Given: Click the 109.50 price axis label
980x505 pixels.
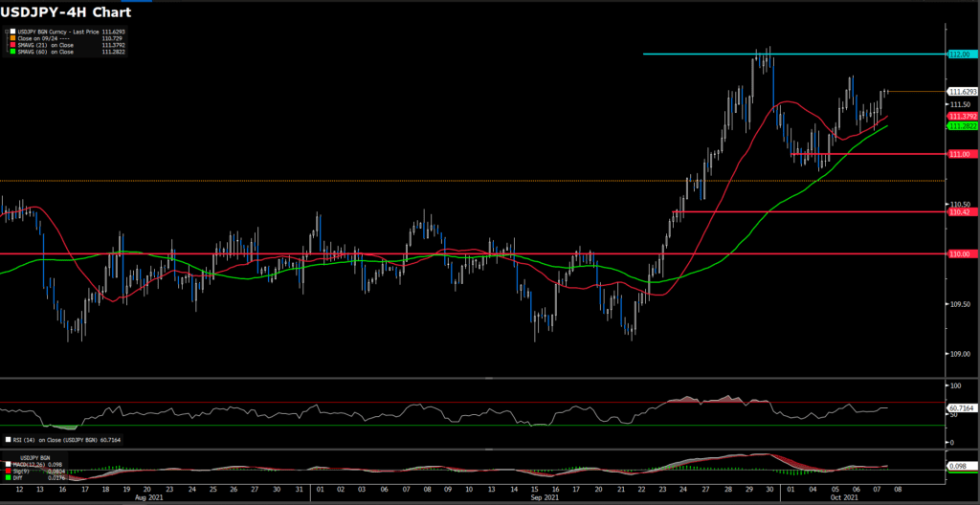Looking at the screenshot, I should point(959,304).
